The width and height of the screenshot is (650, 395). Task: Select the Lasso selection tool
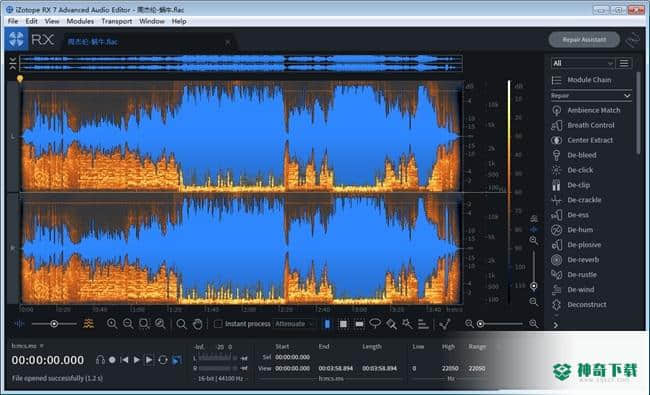pyautogui.click(x=375, y=323)
